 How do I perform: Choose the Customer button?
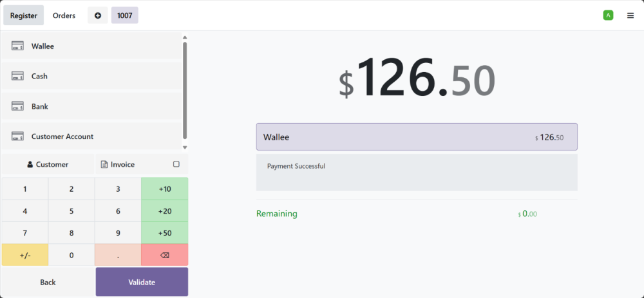(x=48, y=164)
